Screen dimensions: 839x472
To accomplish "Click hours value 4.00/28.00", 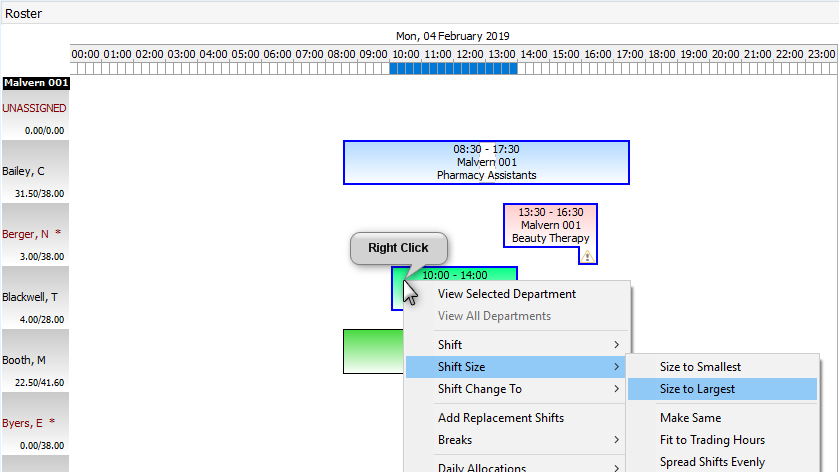I will (x=42, y=319).
